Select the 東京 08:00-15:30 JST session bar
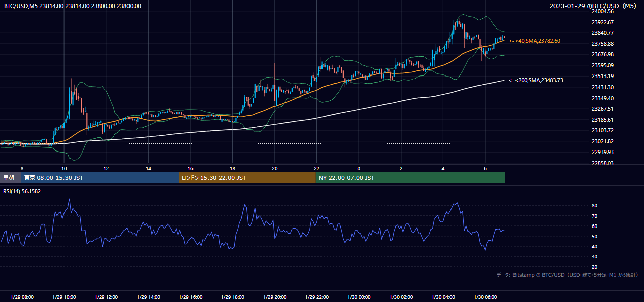The height and width of the screenshot is (302, 644). coord(100,178)
